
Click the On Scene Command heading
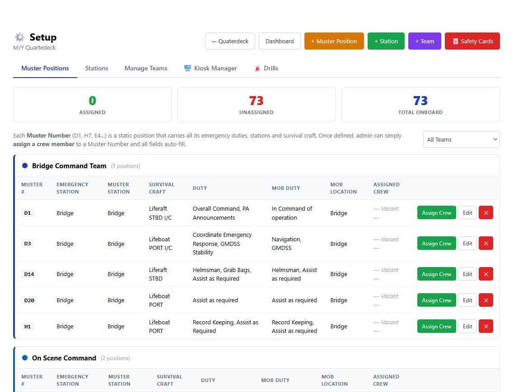tap(64, 358)
